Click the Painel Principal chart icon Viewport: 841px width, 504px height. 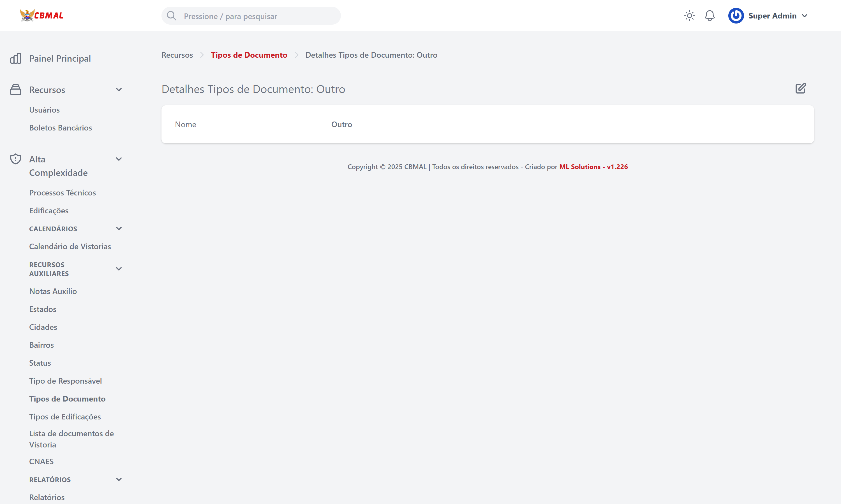[x=16, y=59]
